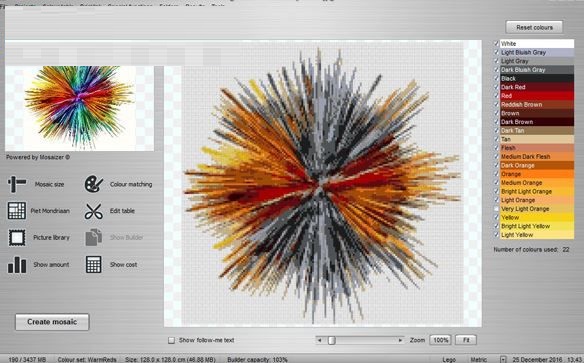Uncheck the Light Yellow colour checkbox
Viewport: 584px width, 363px height.
point(496,235)
